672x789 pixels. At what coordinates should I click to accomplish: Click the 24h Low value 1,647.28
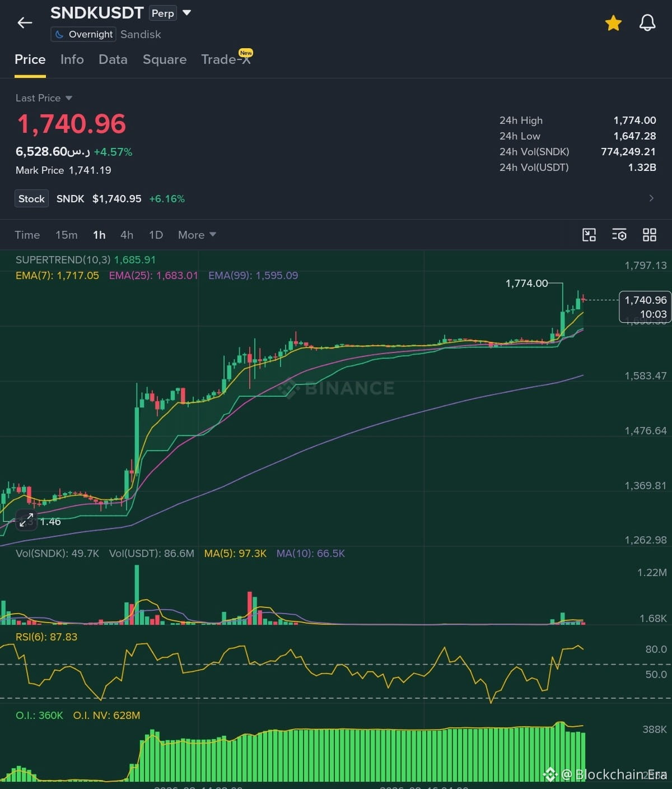pos(634,136)
